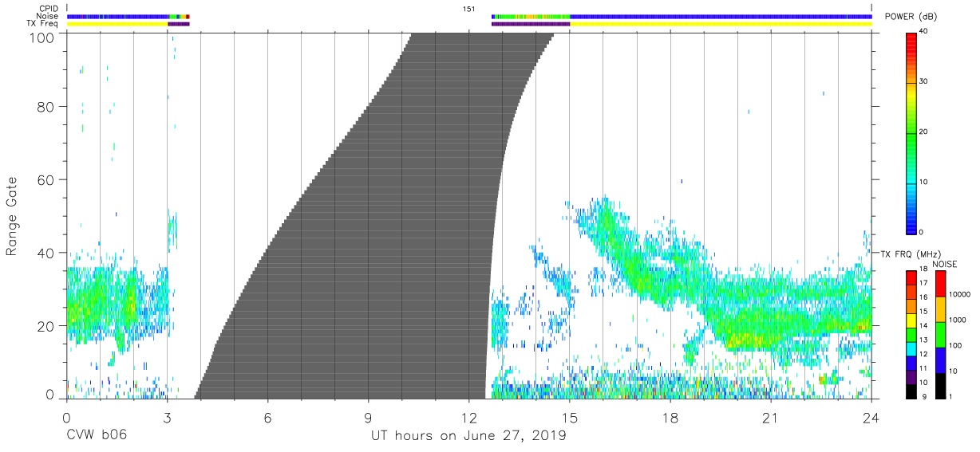Click the blue bottom of the POWER colorbar

coord(911,223)
